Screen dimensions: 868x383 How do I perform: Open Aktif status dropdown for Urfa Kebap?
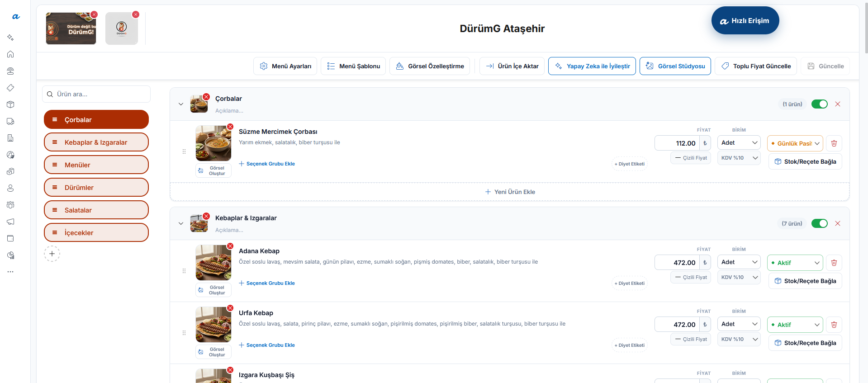pos(795,325)
